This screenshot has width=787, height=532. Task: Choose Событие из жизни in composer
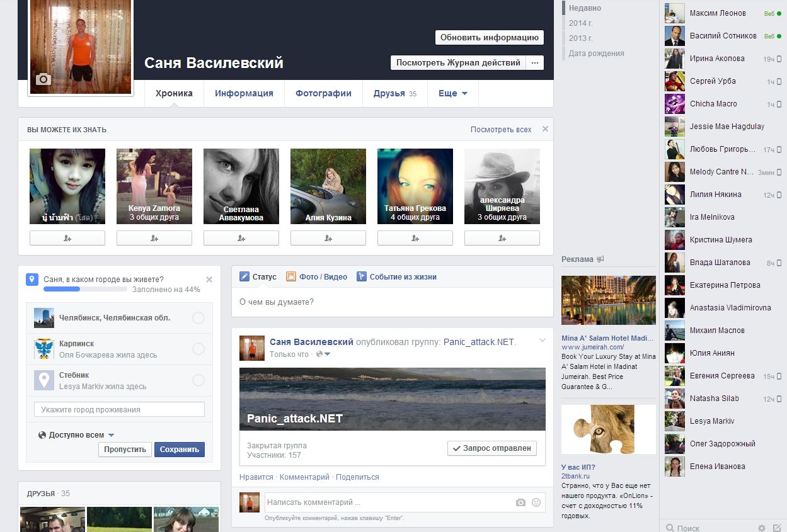(x=396, y=276)
